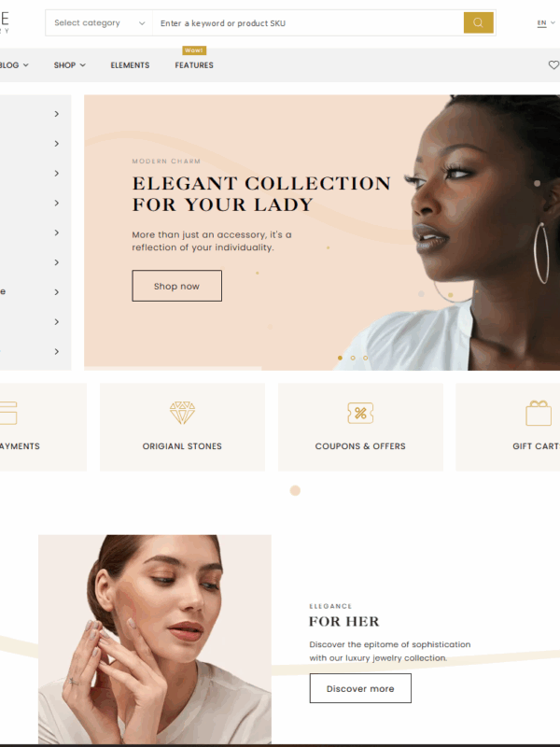Open the Elements menu item

click(x=130, y=65)
